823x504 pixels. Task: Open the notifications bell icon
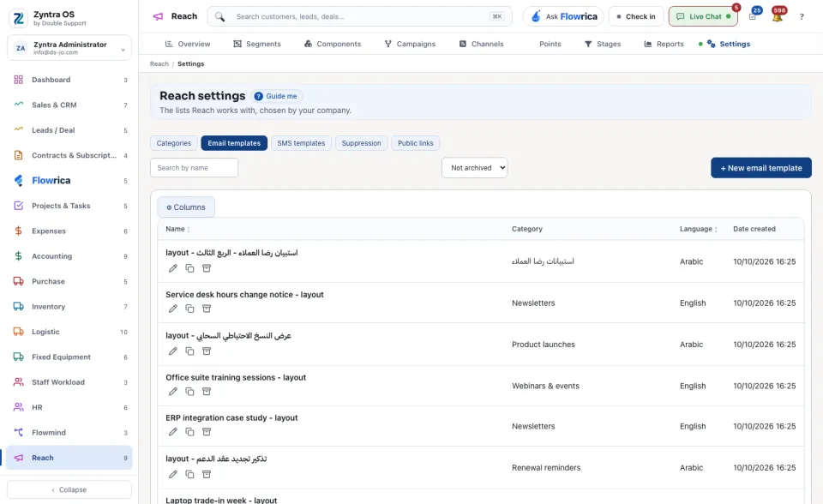778,16
